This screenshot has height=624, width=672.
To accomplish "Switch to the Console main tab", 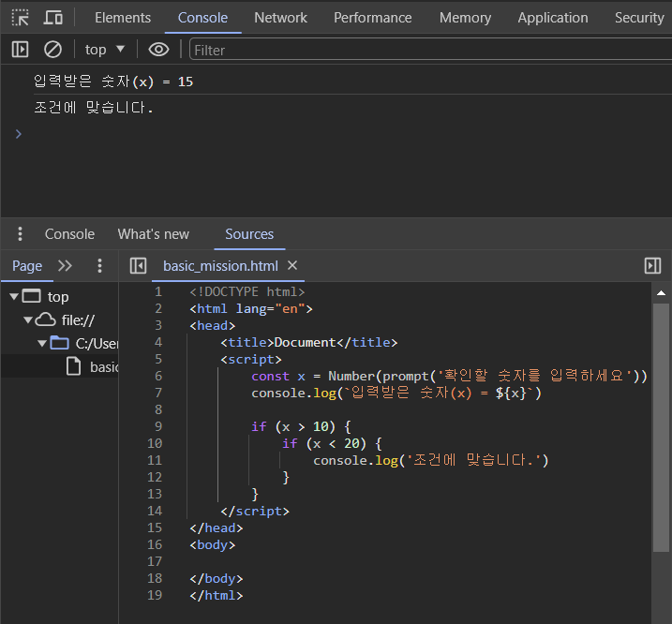I will pos(202,18).
